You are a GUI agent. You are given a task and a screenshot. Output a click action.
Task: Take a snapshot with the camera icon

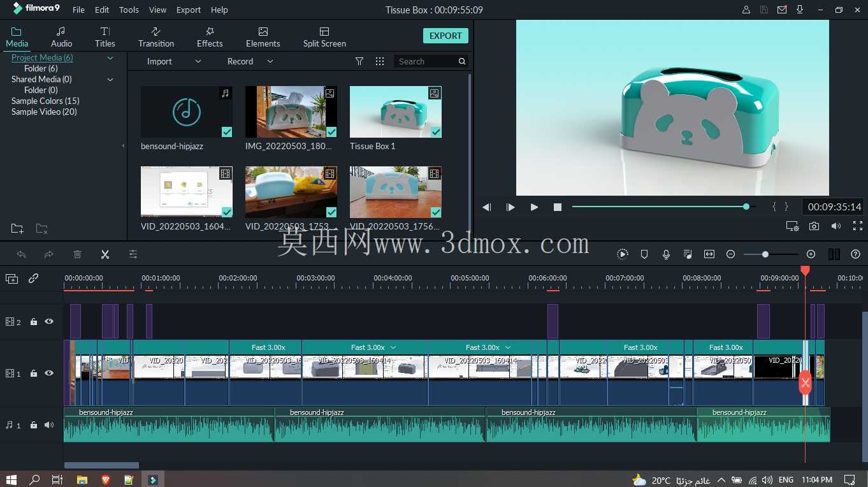[814, 226]
